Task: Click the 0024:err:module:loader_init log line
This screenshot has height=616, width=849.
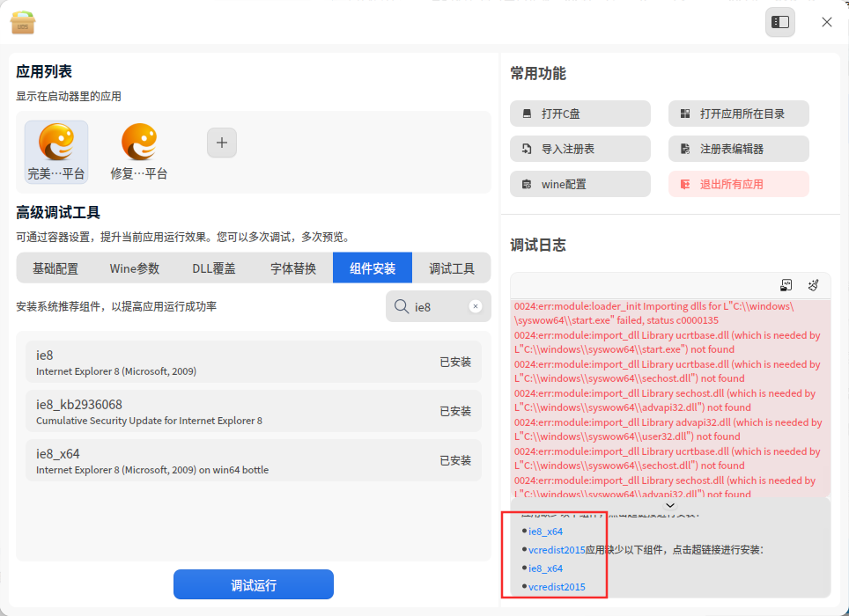Action: pyautogui.click(x=654, y=313)
